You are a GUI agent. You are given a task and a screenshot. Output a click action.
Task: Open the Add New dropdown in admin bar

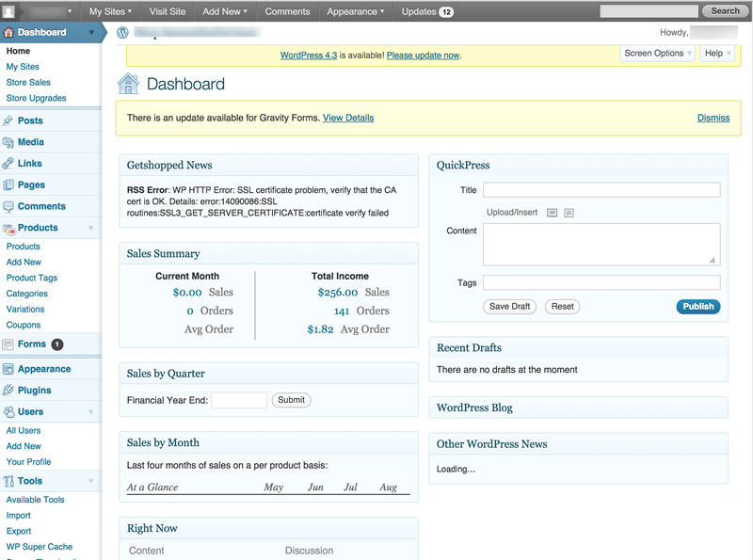click(225, 11)
